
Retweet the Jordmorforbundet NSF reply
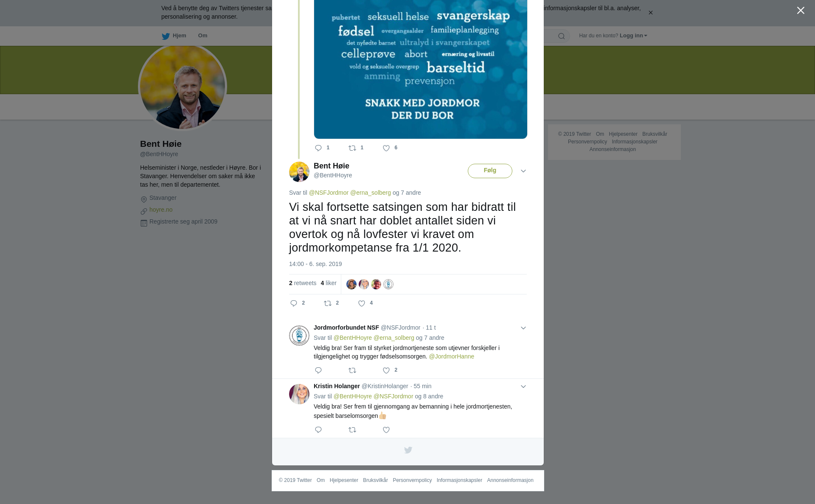point(352,370)
